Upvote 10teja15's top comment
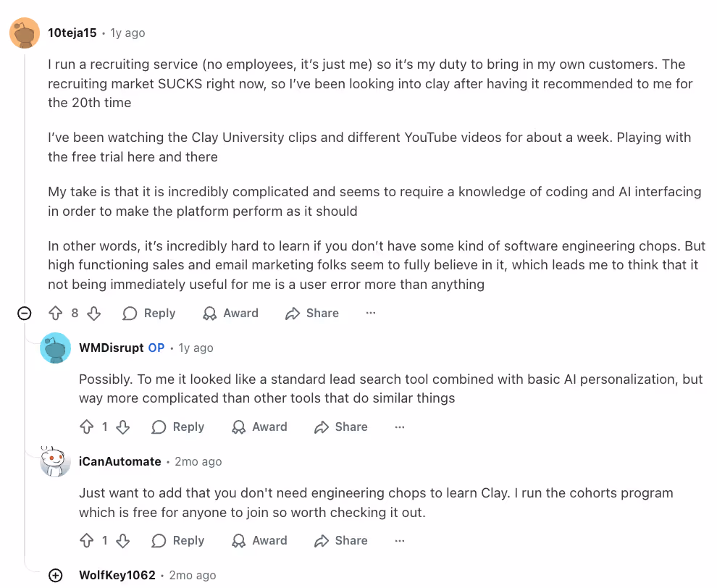717x588 pixels. coord(56,313)
